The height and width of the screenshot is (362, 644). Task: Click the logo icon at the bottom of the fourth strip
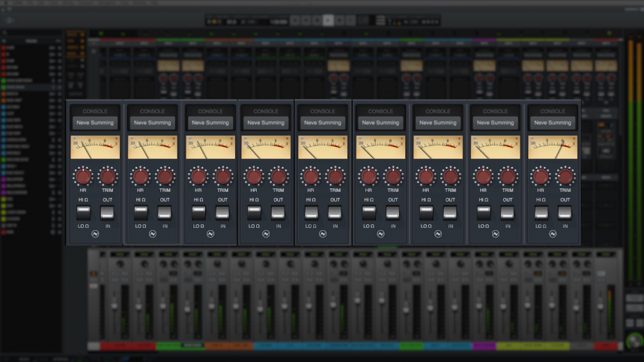(x=266, y=234)
